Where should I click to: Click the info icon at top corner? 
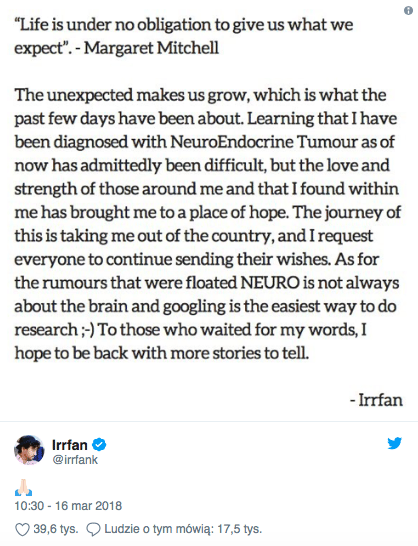[x=408, y=11]
